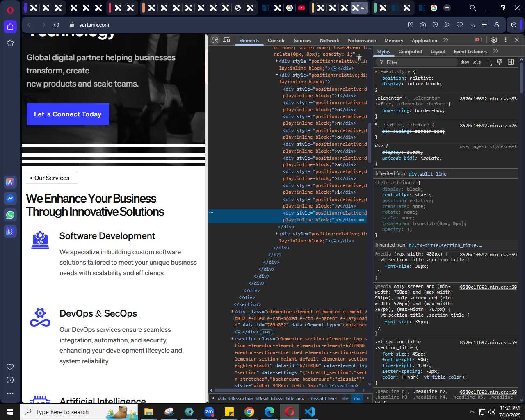
Task: Click the Windows Type here to search box
Action: coord(79,412)
